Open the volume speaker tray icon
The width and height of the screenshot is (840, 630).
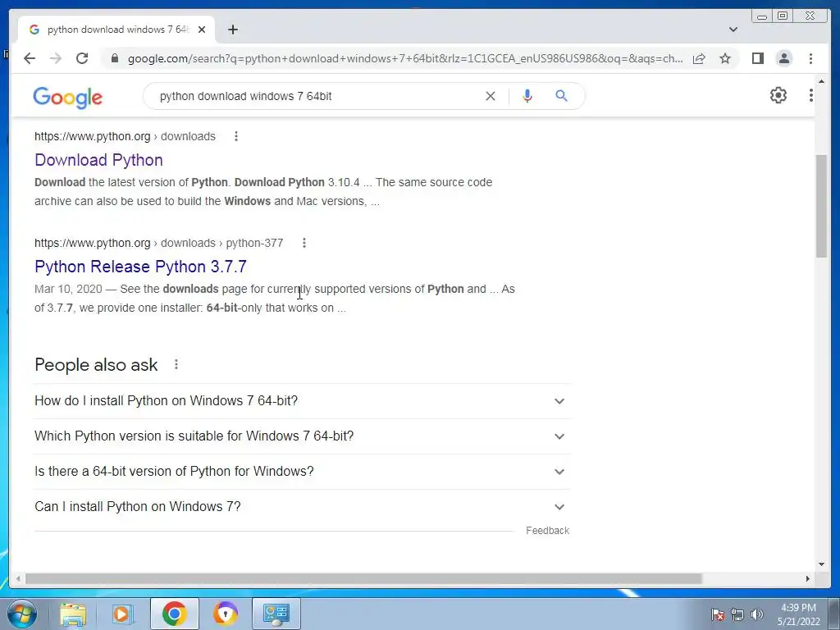tap(757, 614)
